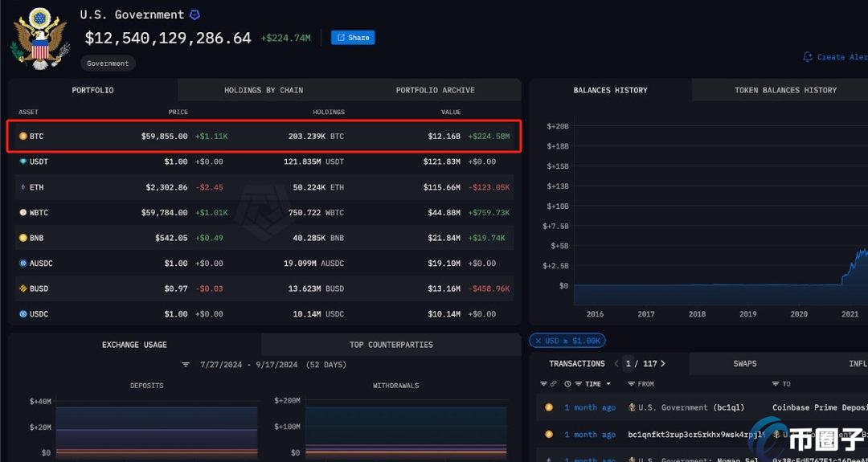Open the TOP COUNTERPARTIES tab

click(391, 345)
